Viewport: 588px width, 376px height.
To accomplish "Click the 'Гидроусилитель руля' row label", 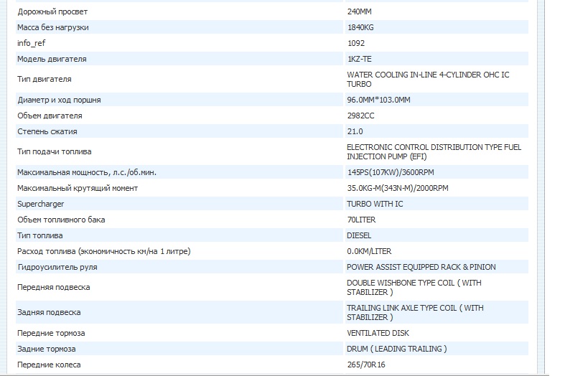I will (57, 267).
